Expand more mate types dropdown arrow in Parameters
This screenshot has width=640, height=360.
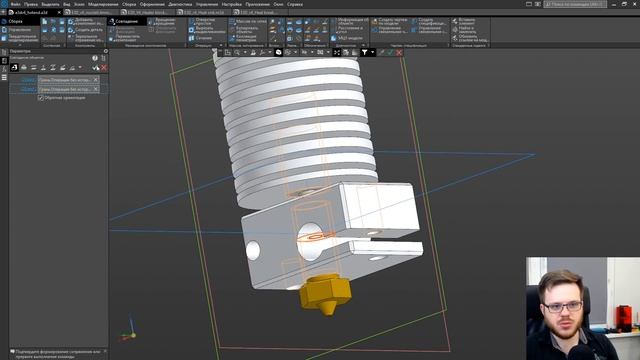click(x=80, y=67)
